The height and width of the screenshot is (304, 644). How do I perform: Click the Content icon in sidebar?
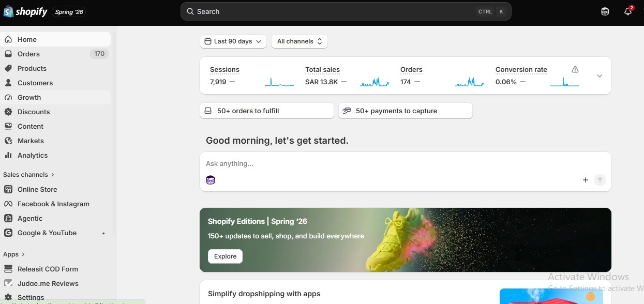pyautogui.click(x=8, y=126)
